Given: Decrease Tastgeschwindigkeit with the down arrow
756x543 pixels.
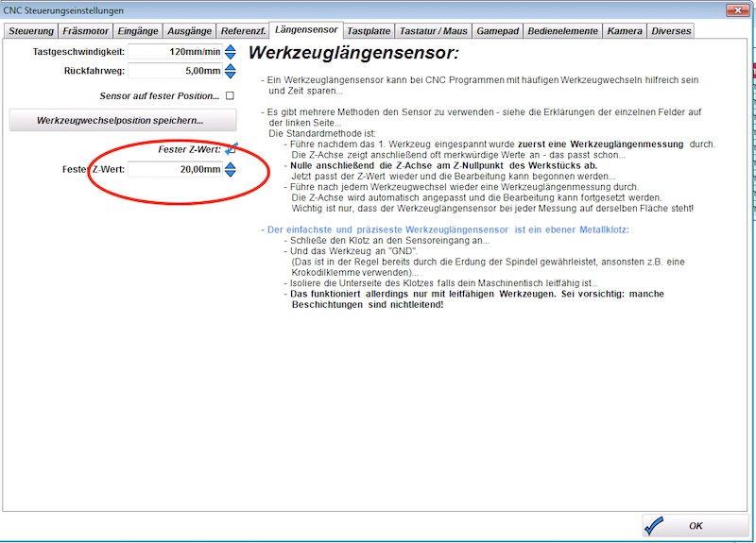Looking at the screenshot, I should click(x=230, y=57).
